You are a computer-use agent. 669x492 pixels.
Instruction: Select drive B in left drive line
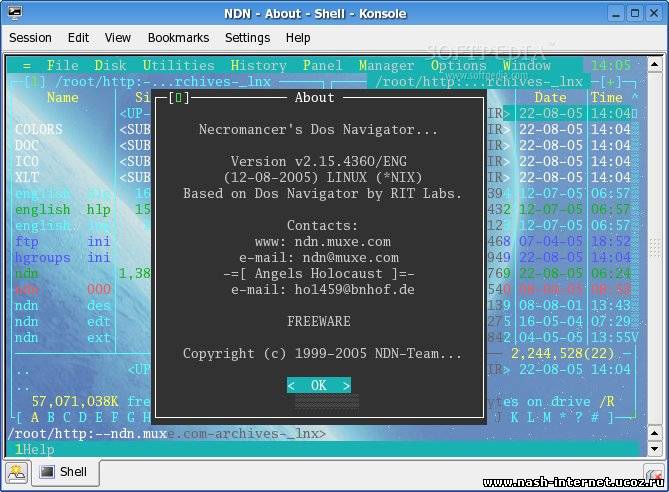51,417
